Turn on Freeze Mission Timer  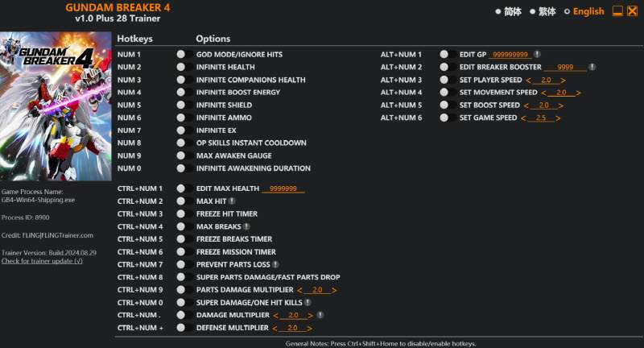(181, 251)
